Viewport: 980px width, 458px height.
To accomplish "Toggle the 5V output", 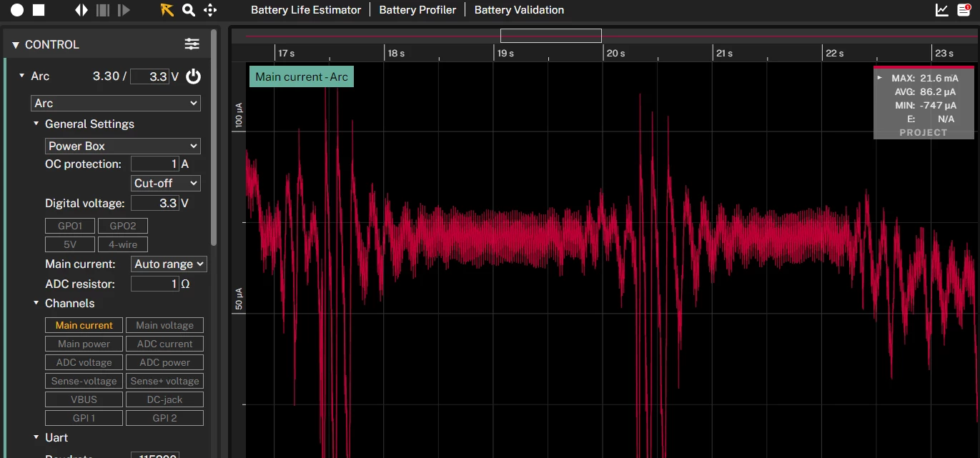I will [x=70, y=244].
